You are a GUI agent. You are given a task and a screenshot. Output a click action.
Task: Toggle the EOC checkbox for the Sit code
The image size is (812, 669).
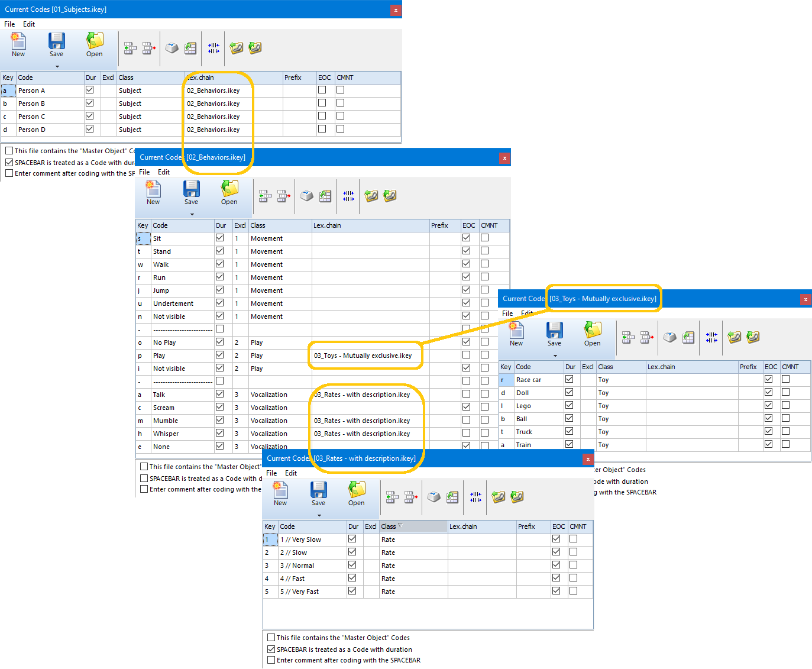466,237
